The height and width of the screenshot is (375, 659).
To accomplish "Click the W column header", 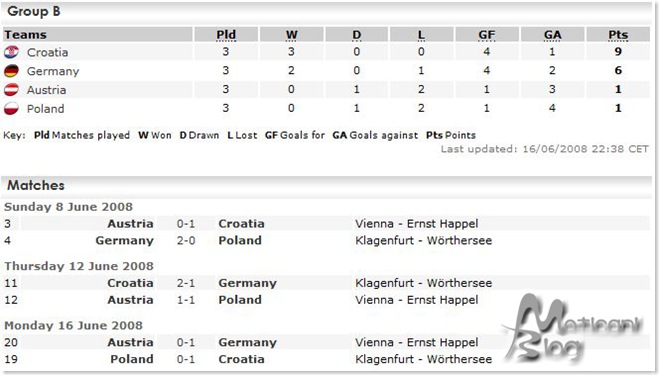I will 291,35.
